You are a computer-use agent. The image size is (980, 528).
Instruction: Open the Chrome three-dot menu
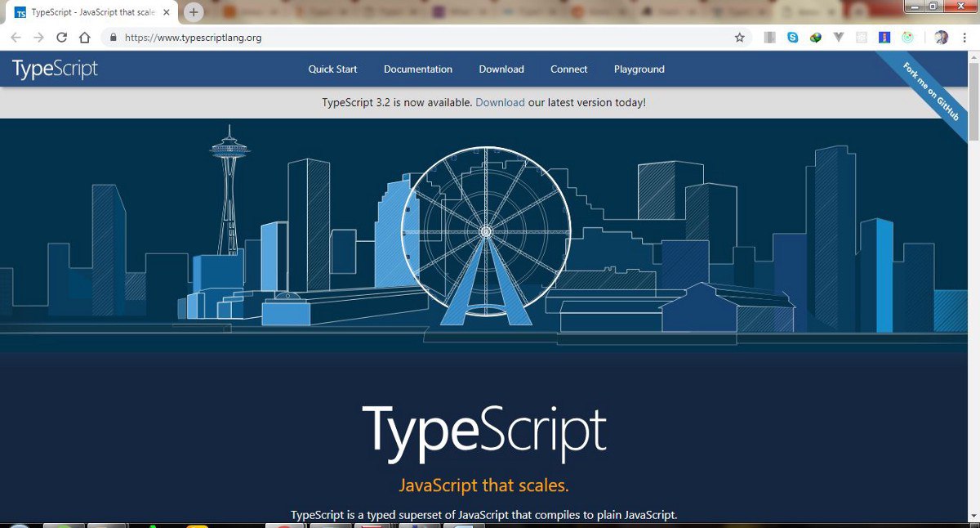(964, 38)
